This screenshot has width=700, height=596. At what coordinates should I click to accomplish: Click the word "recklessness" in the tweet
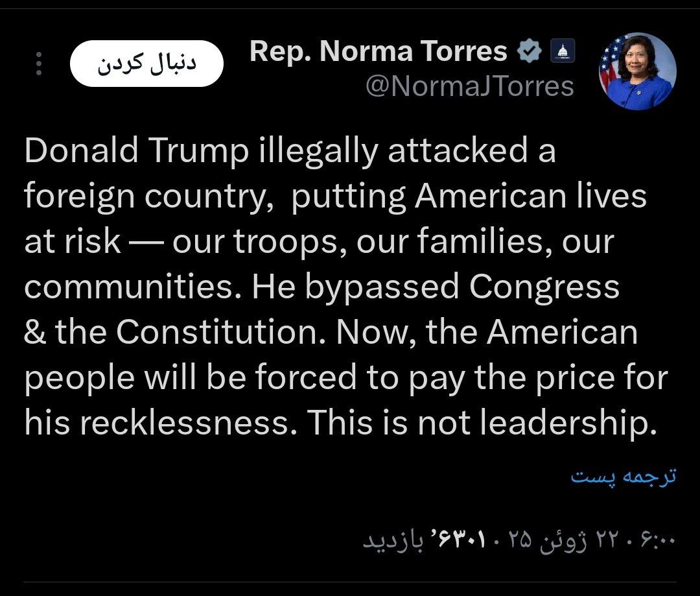point(183,423)
